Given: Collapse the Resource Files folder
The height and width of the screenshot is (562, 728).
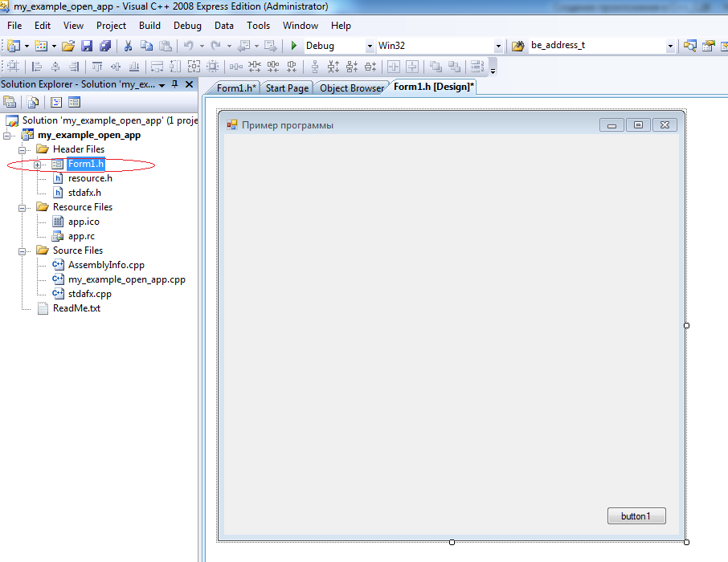Looking at the screenshot, I should (22, 208).
